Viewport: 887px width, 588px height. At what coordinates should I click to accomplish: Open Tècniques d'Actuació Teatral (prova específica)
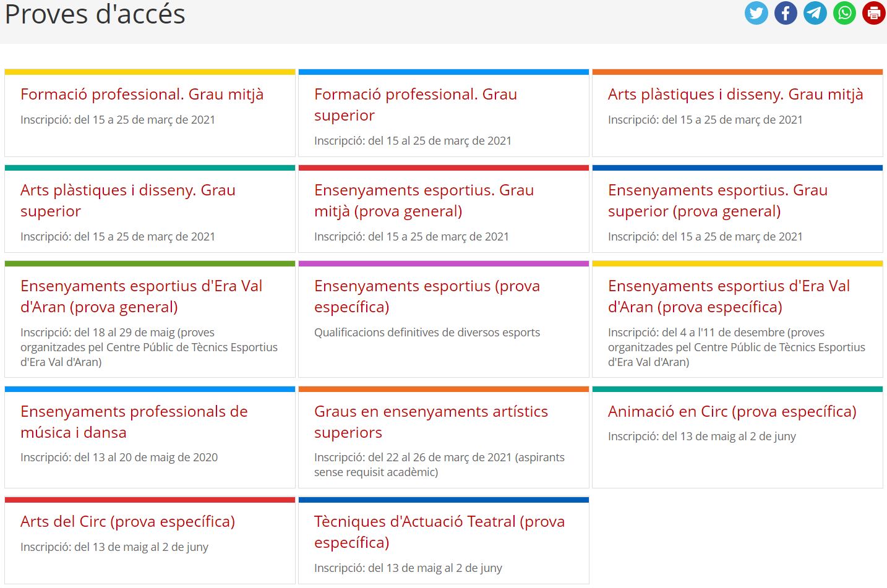click(440, 532)
